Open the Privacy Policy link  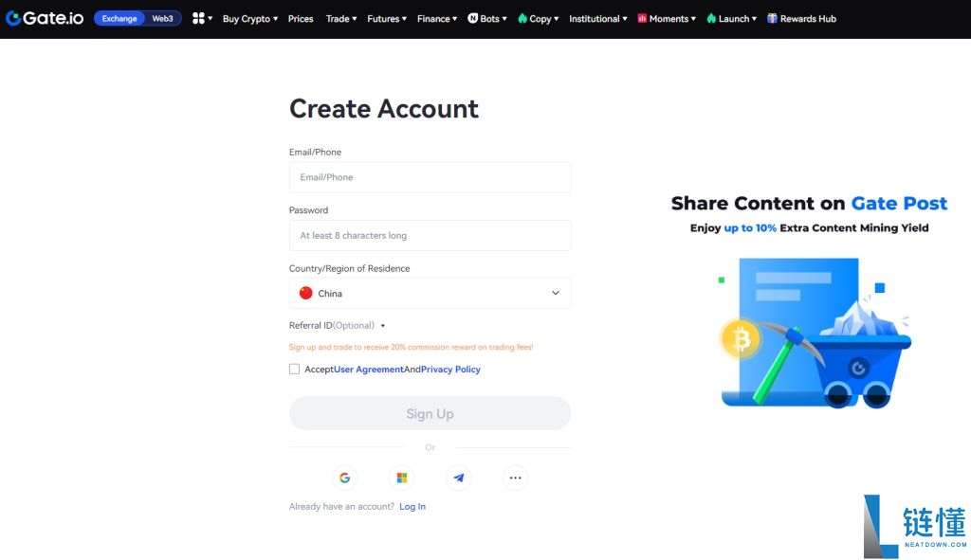pos(450,370)
